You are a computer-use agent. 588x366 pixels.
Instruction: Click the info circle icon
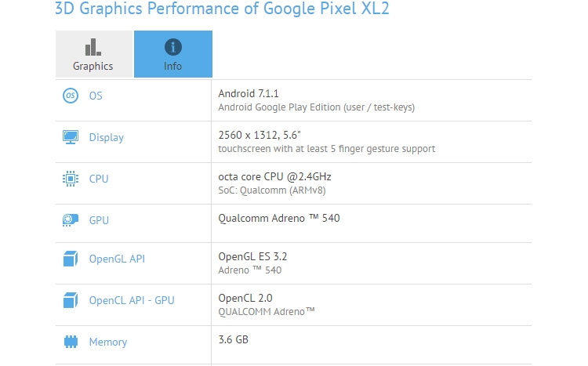(173, 47)
